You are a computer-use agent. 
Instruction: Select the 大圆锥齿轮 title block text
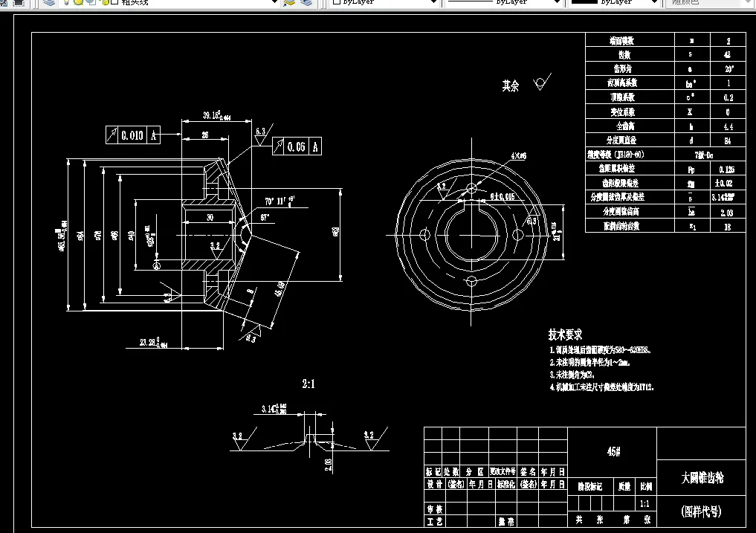702,478
